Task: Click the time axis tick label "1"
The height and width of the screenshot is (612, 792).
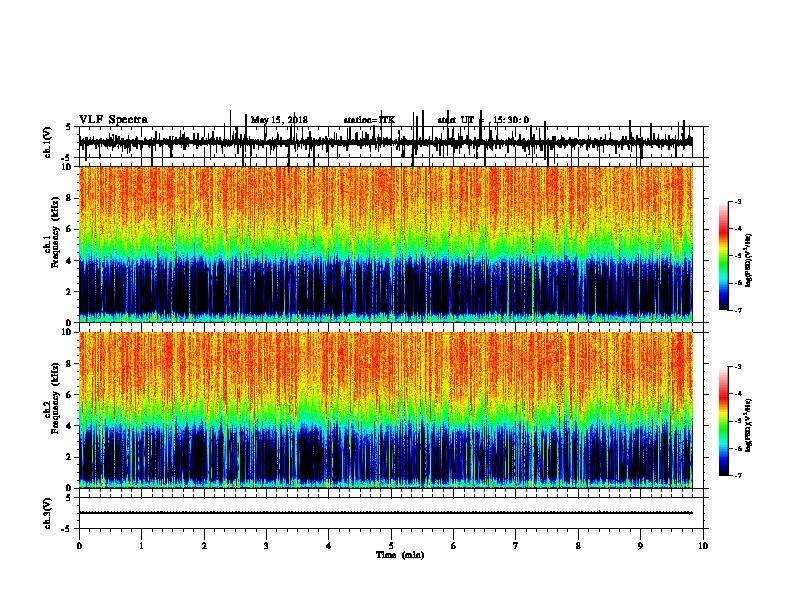Action: [141, 546]
